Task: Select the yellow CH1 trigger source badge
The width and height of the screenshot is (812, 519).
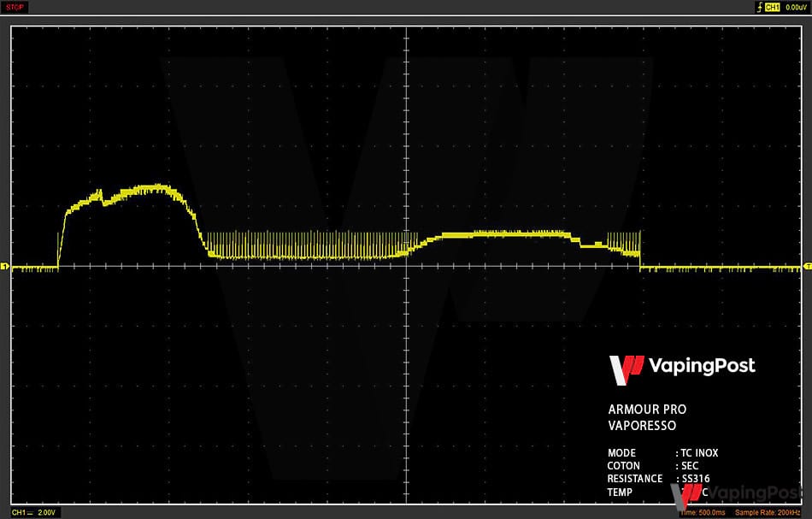Action: pos(773,7)
